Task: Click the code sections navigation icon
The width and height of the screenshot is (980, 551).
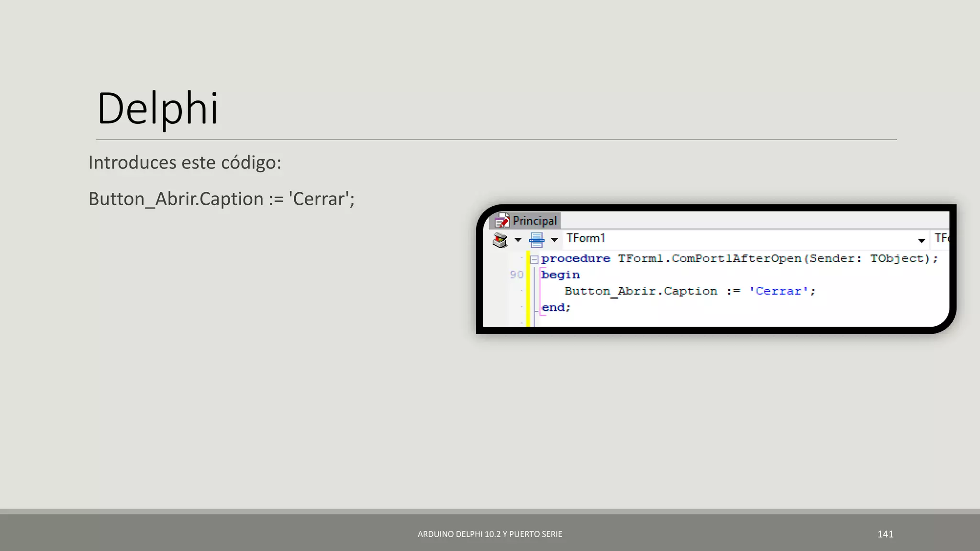Action: [501, 240]
